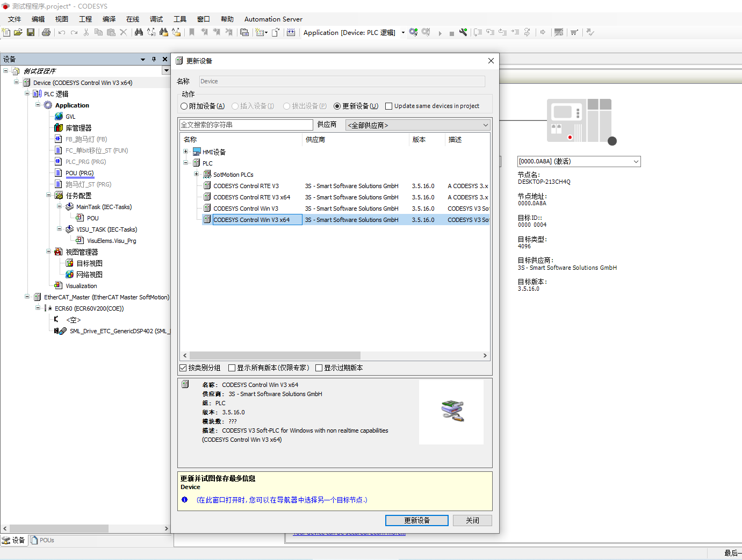Collapse the EtherCAT_Master tree node

(27, 297)
